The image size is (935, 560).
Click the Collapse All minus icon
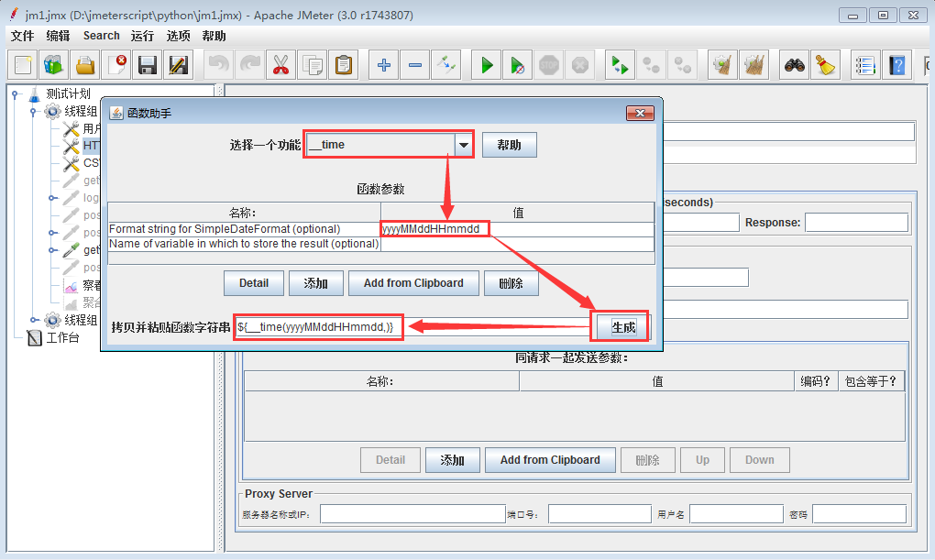pyautogui.click(x=415, y=64)
